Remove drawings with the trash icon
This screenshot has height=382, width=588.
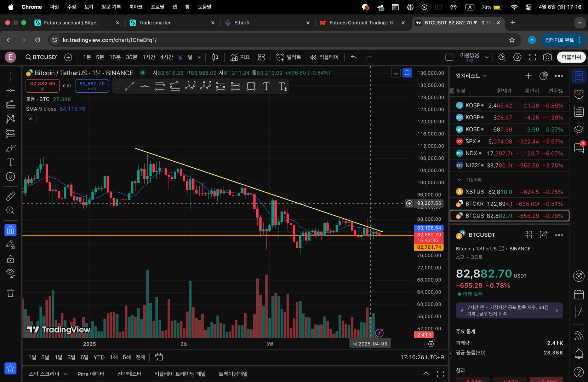pyautogui.click(x=11, y=293)
